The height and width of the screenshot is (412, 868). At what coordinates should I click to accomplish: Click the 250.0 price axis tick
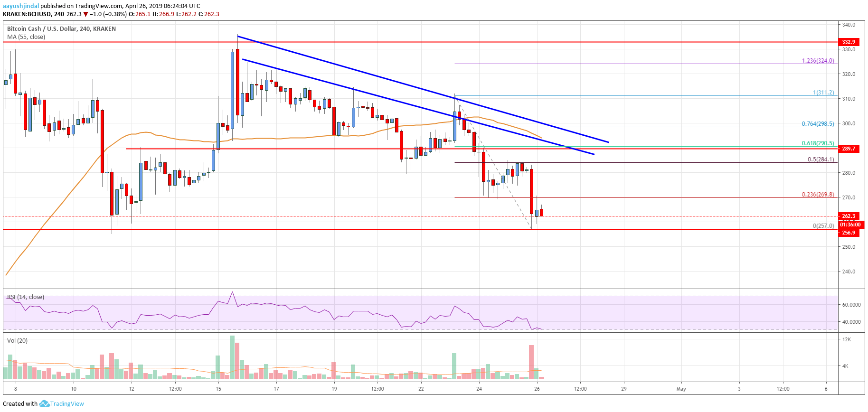click(849, 247)
